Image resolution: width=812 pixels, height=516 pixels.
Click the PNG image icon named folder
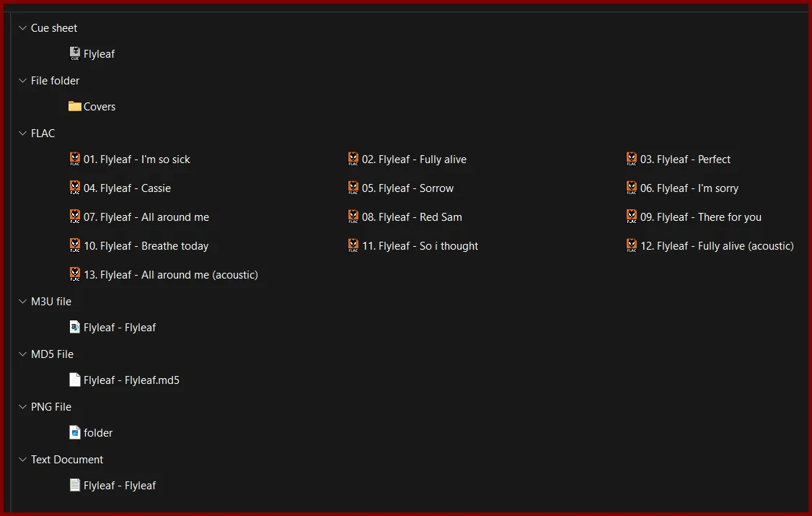pyautogui.click(x=74, y=432)
